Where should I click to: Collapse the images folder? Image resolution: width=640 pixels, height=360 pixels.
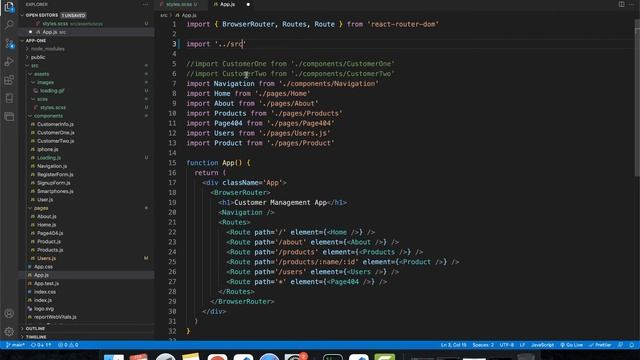click(x=45, y=82)
